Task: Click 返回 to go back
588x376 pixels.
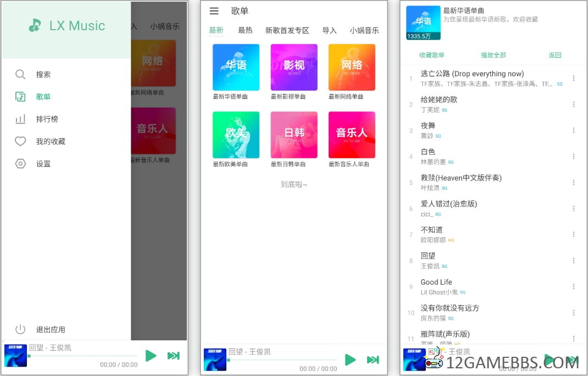Action: point(555,55)
